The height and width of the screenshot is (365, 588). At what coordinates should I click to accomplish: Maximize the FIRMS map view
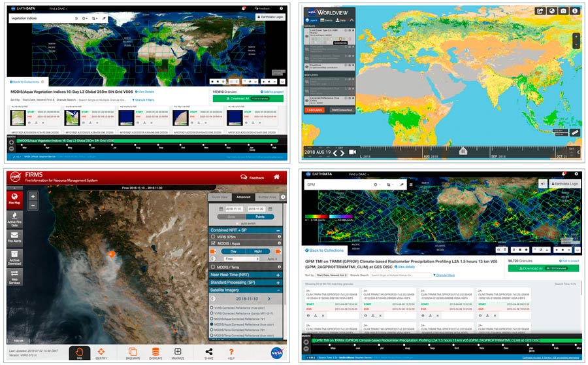click(178, 353)
